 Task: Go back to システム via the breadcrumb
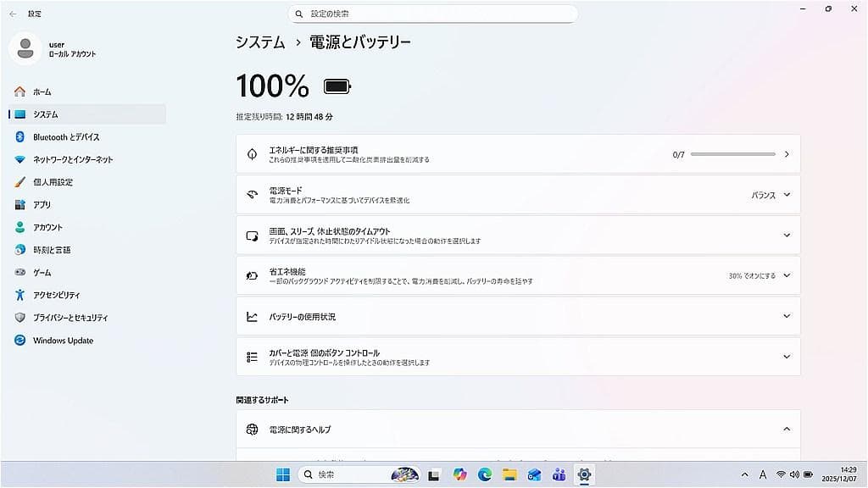click(259, 41)
